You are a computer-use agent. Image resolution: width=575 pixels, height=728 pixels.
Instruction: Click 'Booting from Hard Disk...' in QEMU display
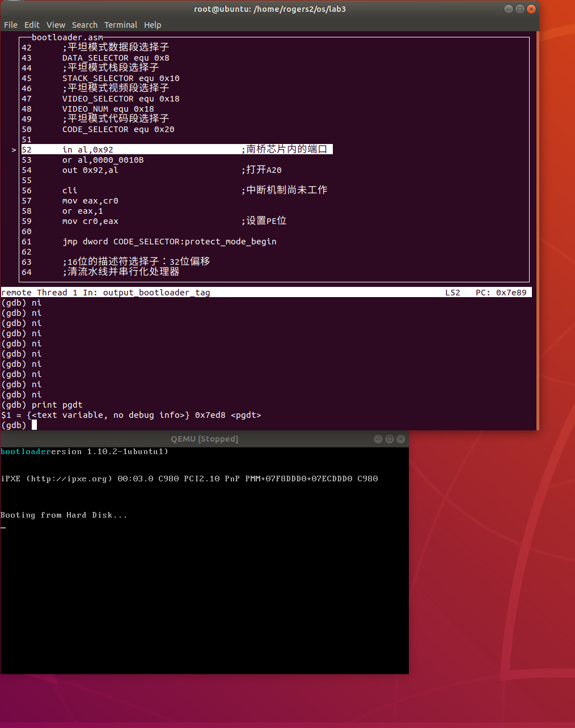tap(64, 515)
